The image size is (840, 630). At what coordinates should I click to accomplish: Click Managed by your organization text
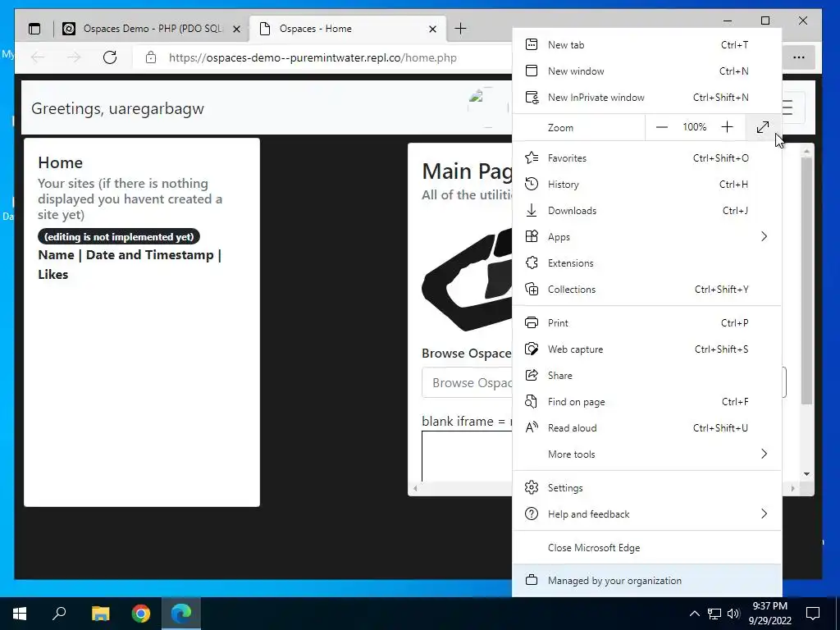coord(614,581)
